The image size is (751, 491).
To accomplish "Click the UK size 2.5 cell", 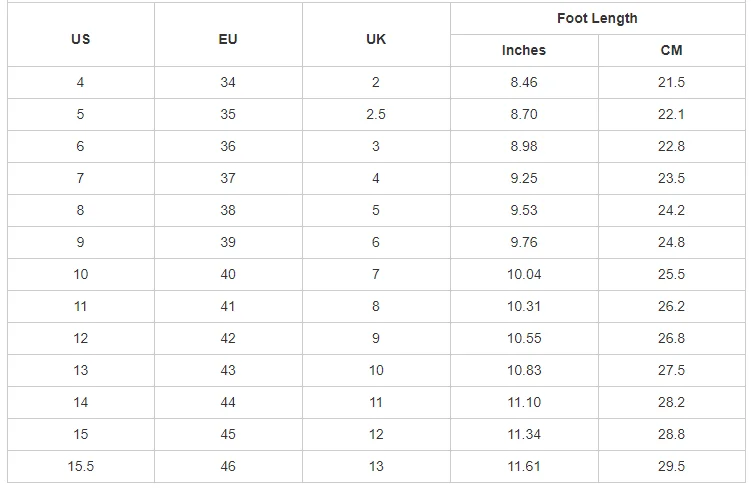I will point(376,114).
